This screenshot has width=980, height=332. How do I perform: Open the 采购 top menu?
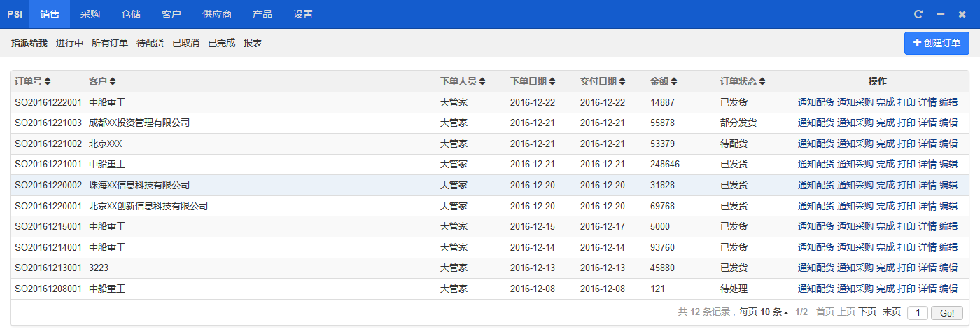point(90,14)
